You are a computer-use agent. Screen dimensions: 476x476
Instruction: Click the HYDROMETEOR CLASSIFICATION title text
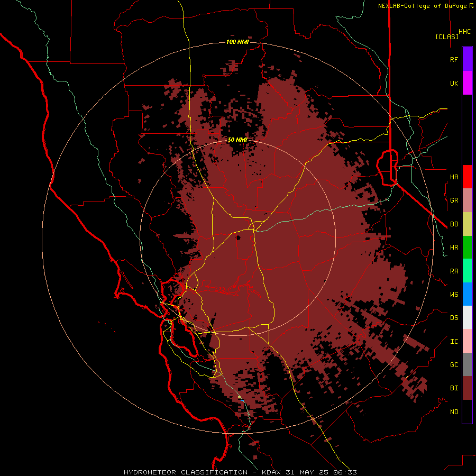[186, 472]
